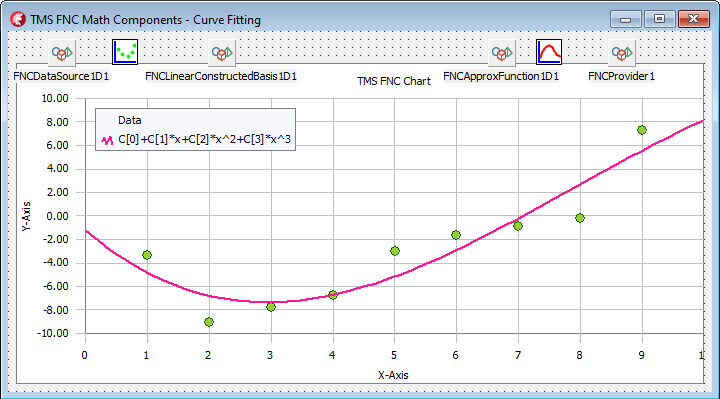Click the data point at x=7
The width and height of the screenshot is (720, 399).
tap(518, 226)
